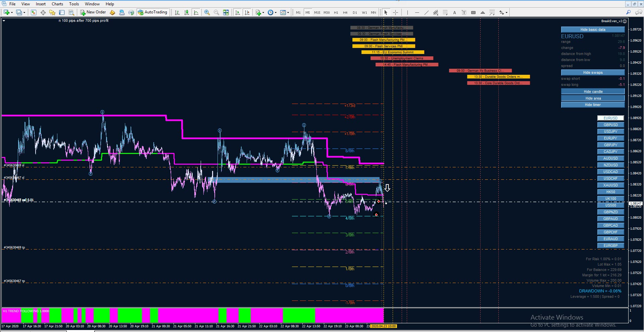
Task: Open the Insert menu
Action: 41,4
